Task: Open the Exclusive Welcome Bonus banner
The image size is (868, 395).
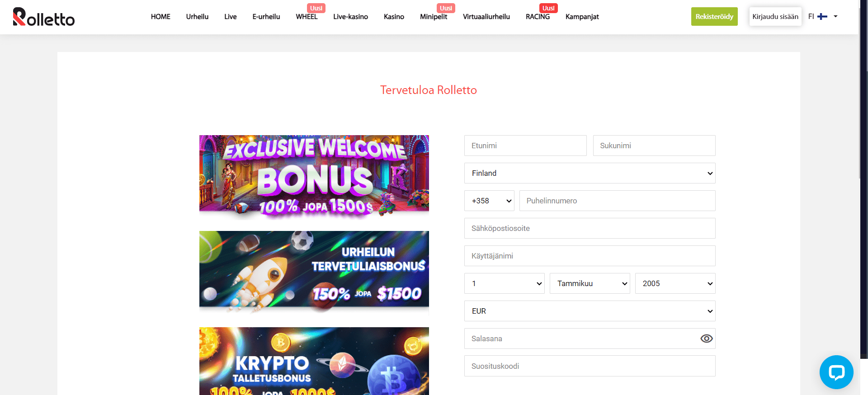Action: point(314,175)
